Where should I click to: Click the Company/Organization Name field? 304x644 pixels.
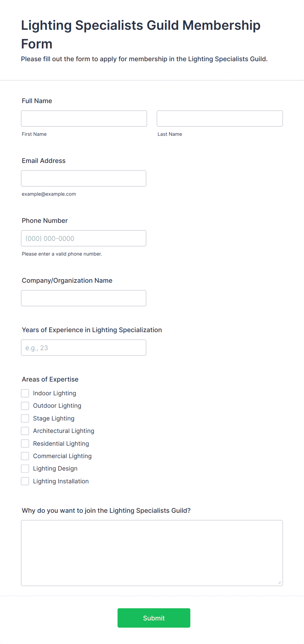point(84,298)
